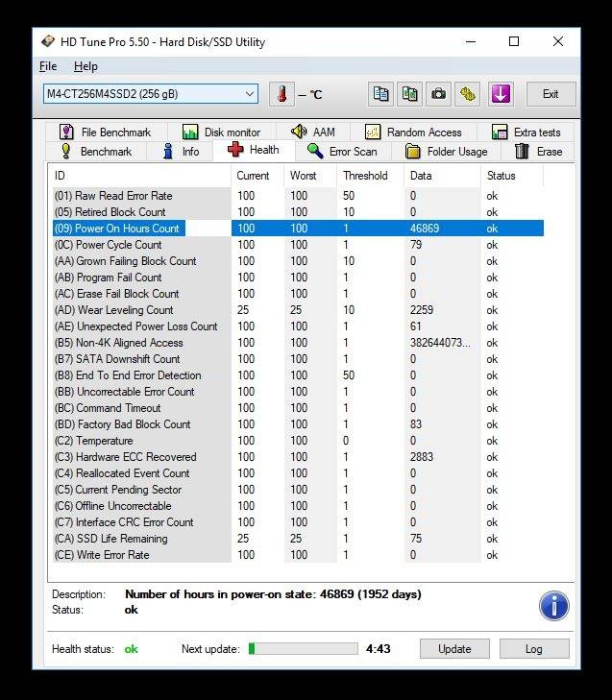Select the Health tab
Screen dimensions: 612x700
click(254, 150)
